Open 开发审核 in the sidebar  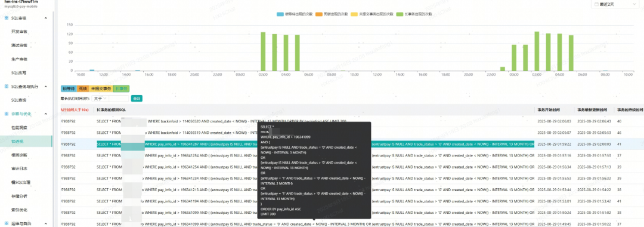[19, 32]
